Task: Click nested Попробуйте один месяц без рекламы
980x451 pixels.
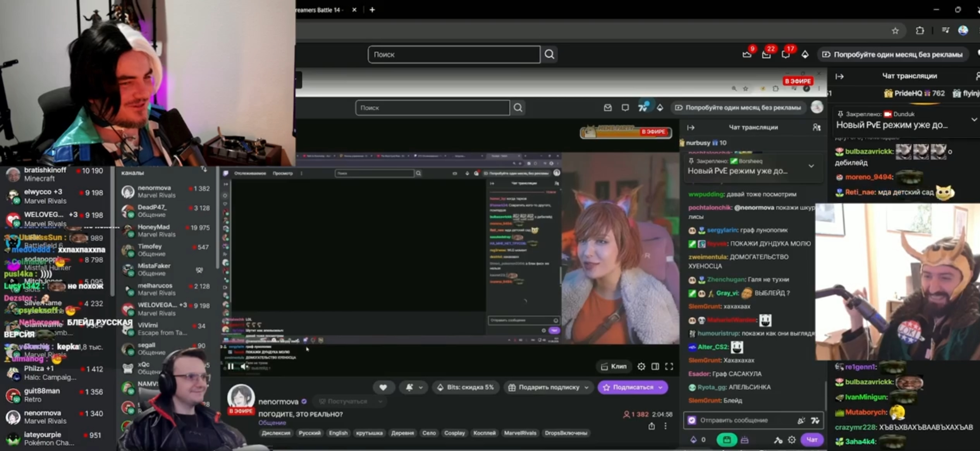Action: click(x=738, y=108)
